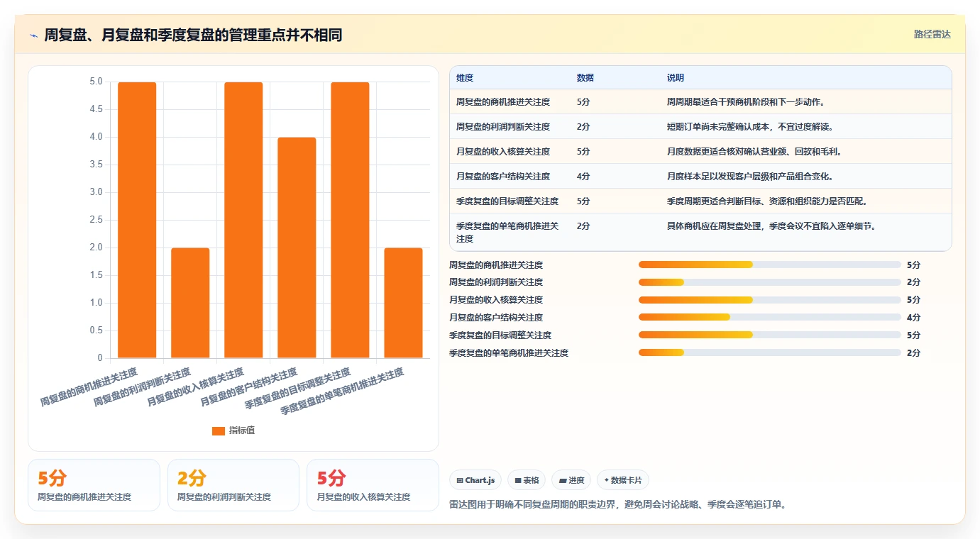Screen dimensions: 980x539
Task: Click progress bar for 周复盘的利润判断关注度
Action: (769, 282)
